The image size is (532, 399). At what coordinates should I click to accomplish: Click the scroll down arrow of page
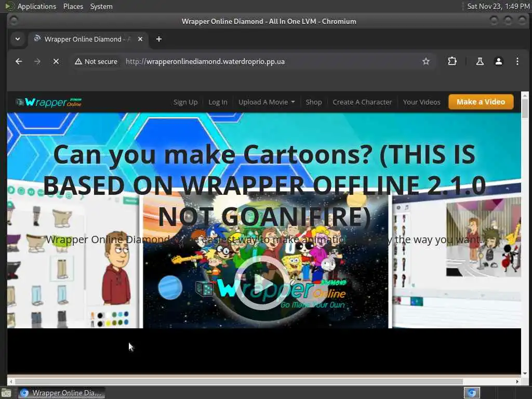click(x=525, y=373)
